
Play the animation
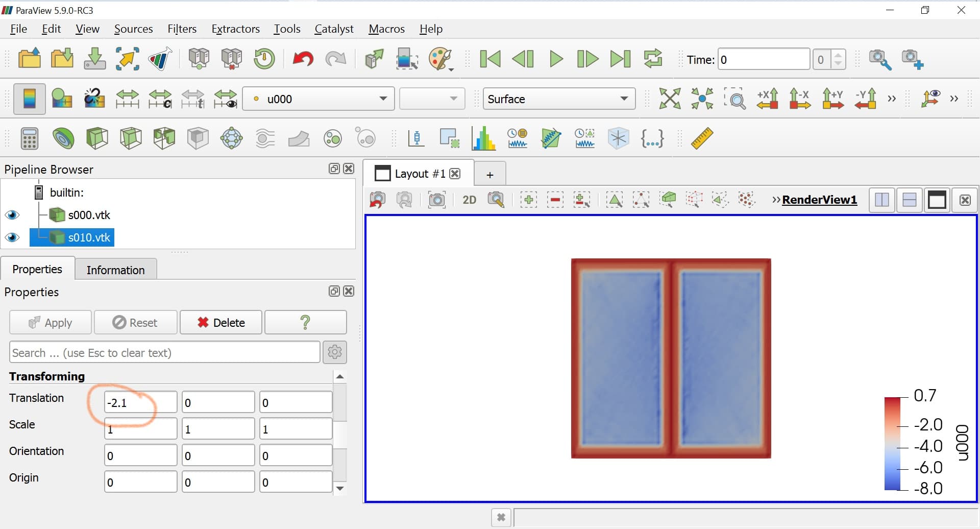click(x=556, y=59)
